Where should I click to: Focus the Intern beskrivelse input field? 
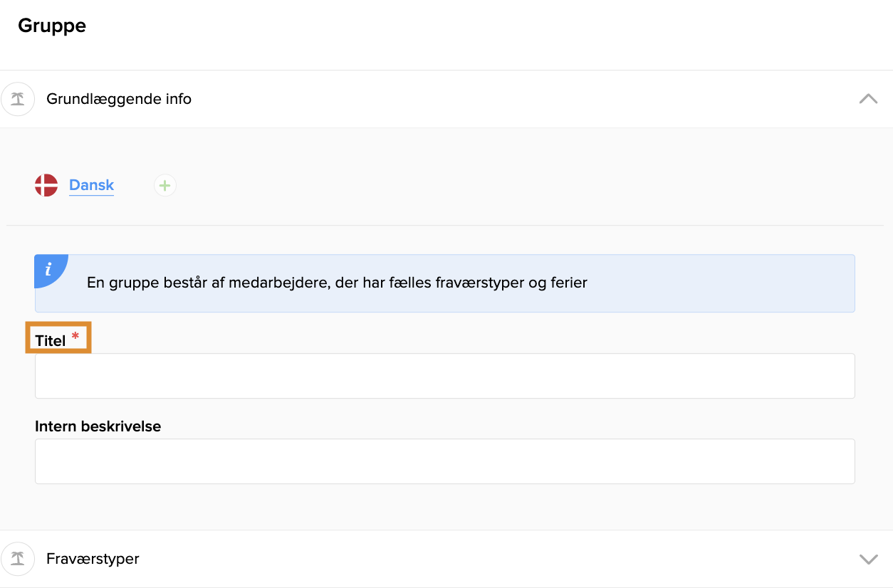tap(445, 461)
